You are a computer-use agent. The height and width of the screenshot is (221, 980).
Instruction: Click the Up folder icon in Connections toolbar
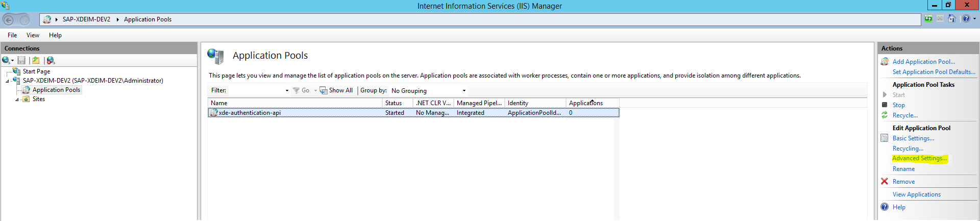coord(36,60)
